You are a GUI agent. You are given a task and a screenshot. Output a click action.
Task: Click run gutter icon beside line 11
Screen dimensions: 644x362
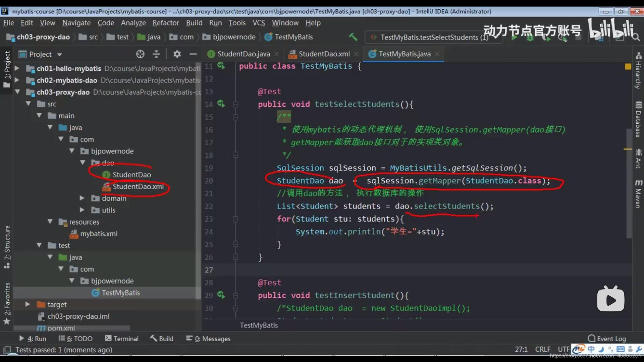pos(221,66)
